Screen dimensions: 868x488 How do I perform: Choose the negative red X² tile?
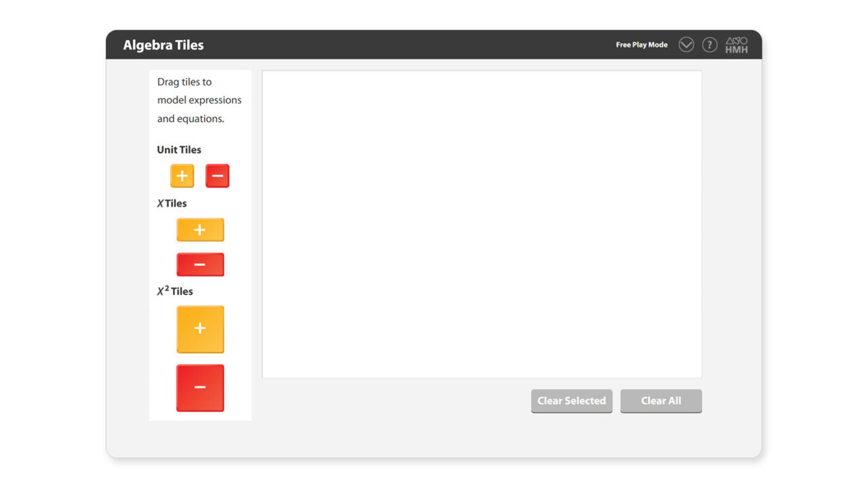click(200, 388)
